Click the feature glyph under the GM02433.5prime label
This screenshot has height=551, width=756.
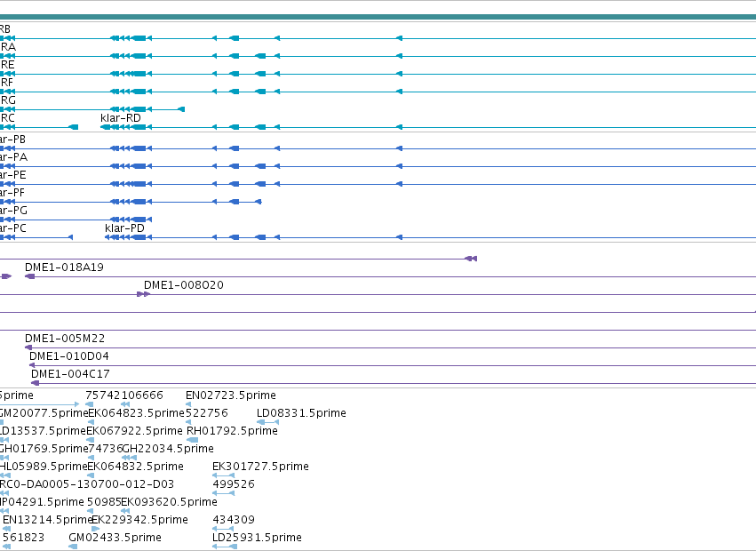pyautogui.click(x=73, y=547)
